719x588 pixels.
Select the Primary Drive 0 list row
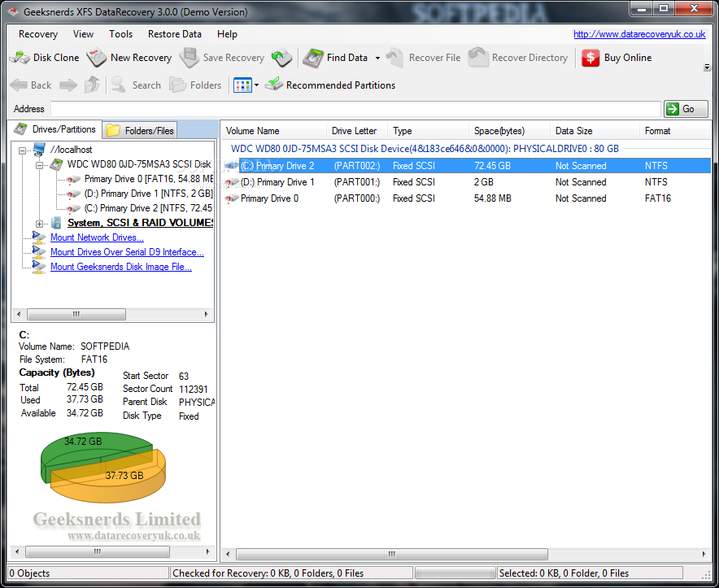[467, 198]
